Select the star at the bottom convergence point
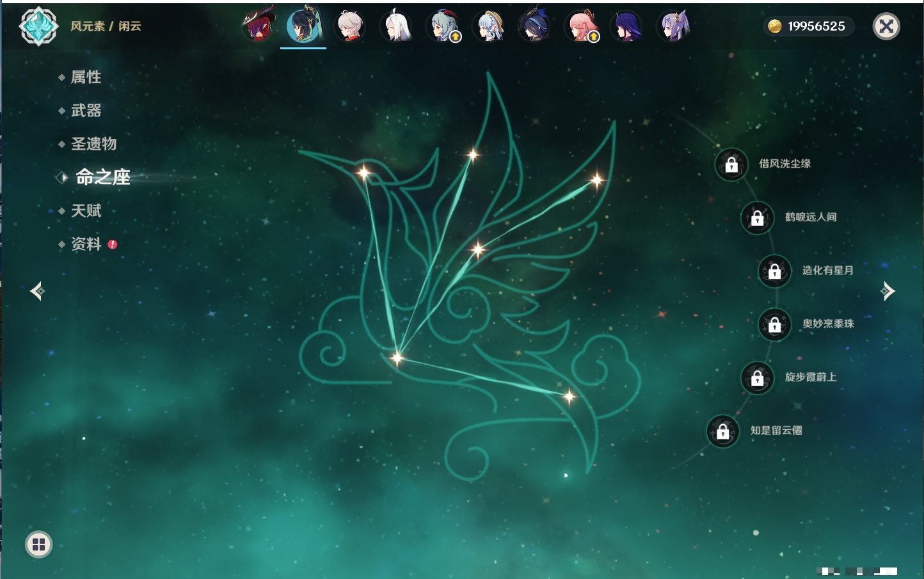The height and width of the screenshot is (579, 924). (397, 358)
